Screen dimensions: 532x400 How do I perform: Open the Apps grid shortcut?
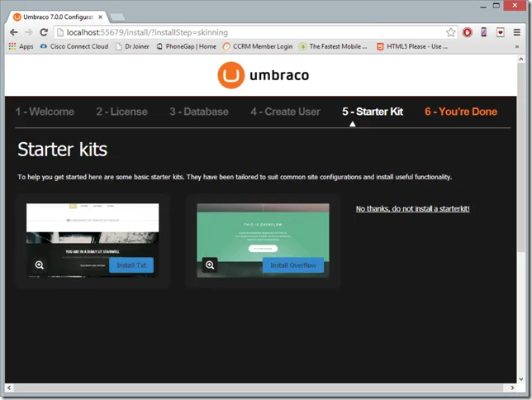[x=21, y=46]
